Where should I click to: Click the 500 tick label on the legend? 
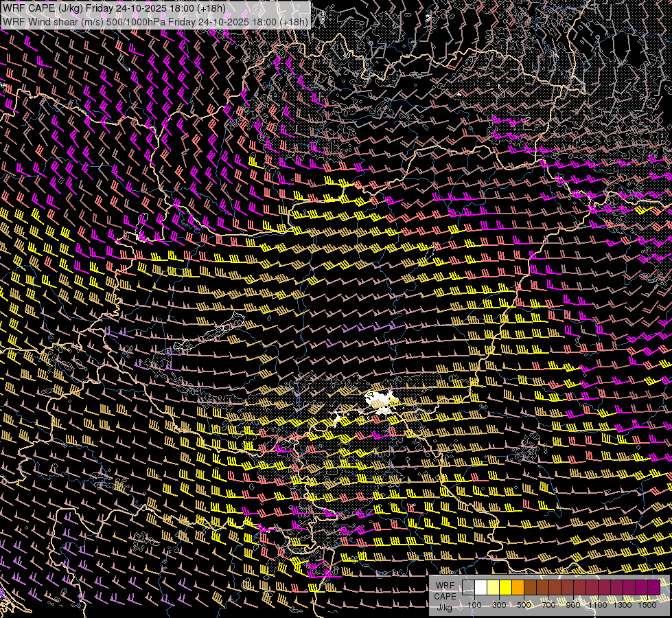click(524, 605)
